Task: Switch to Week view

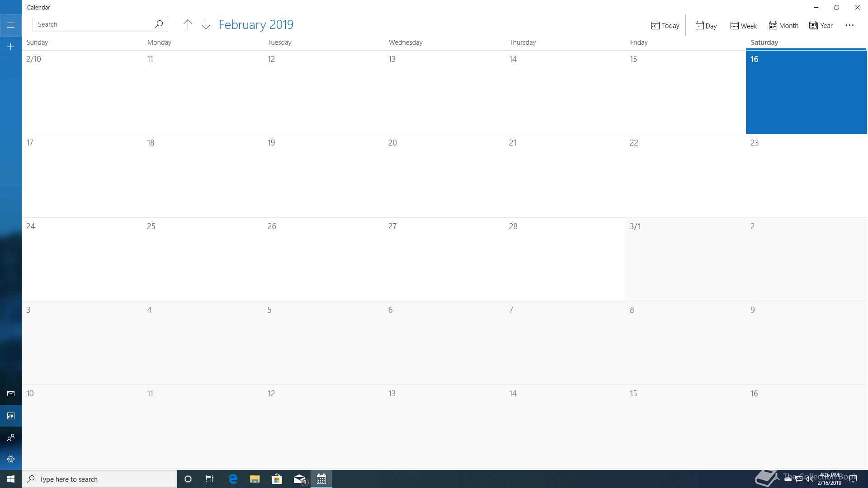Action: point(744,26)
